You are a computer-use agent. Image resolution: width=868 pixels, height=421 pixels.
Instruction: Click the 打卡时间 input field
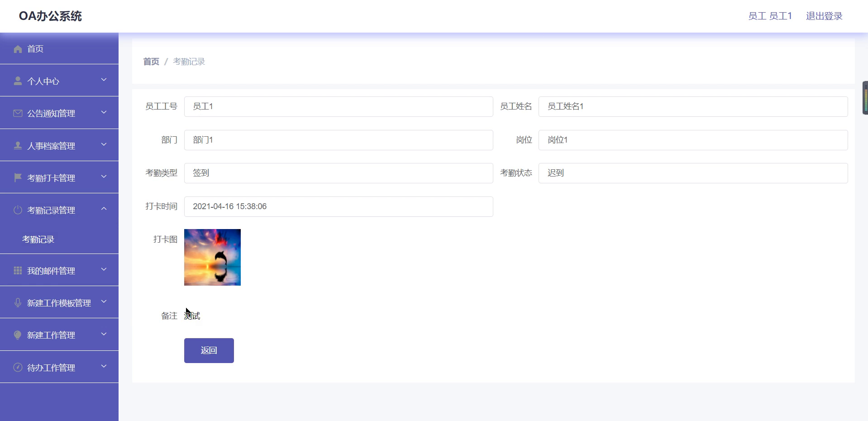pyautogui.click(x=339, y=206)
